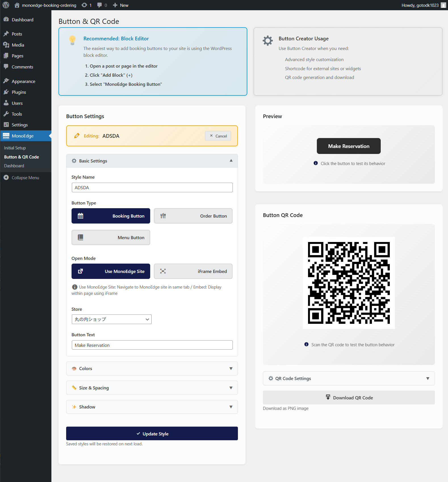
Task: Click the Media icon in sidebar
Action: [x=6, y=45]
